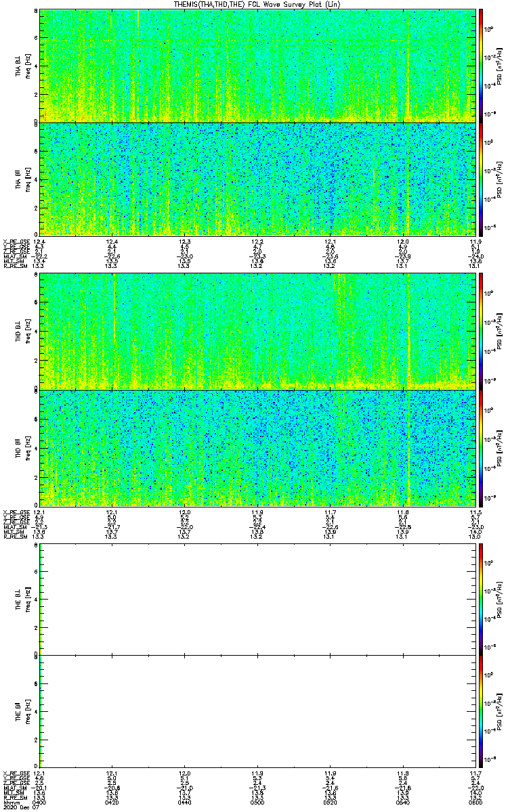Click the 0500 time tick label
This screenshot has width=508, height=812.
tap(257, 802)
